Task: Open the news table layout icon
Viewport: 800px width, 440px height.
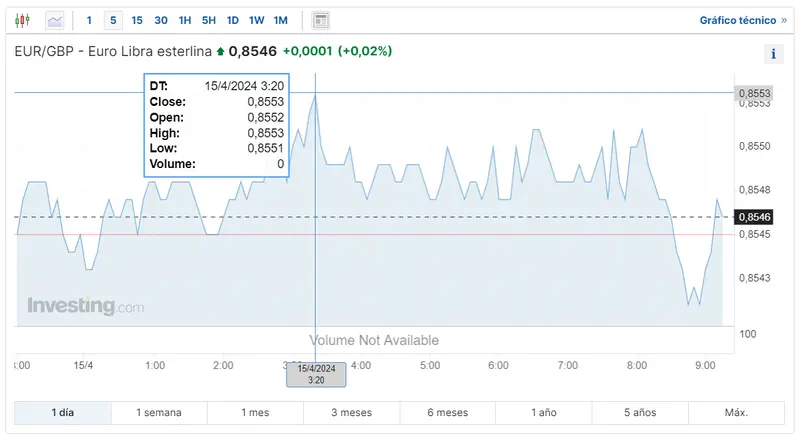Action: (x=320, y=20)
